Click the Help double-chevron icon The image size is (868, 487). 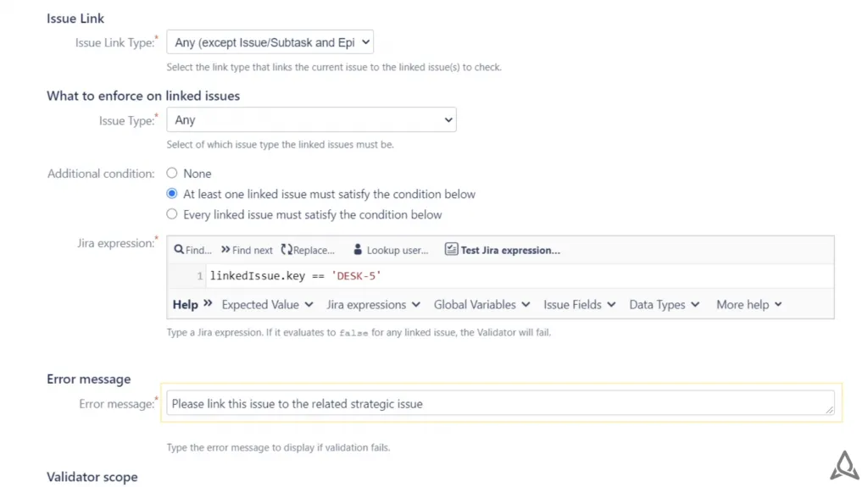208,303
